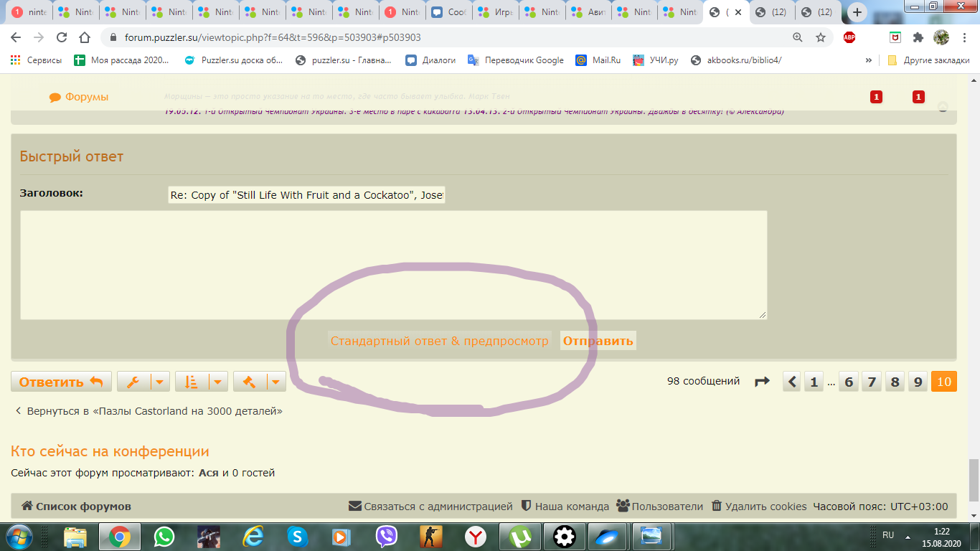This screenshot has width=980, height=551.
Task: Open the Adblock Plus extension icon
Action: point(849,37)
